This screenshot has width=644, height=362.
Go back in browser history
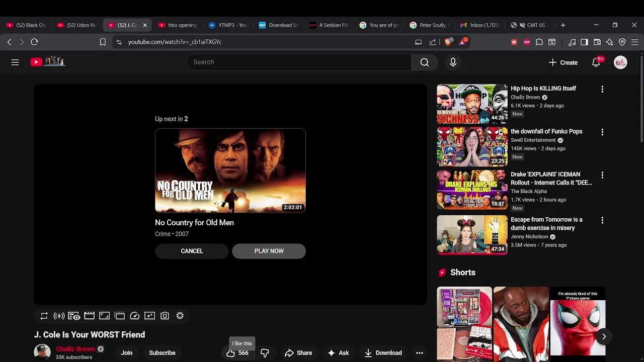tap(9, 42)
